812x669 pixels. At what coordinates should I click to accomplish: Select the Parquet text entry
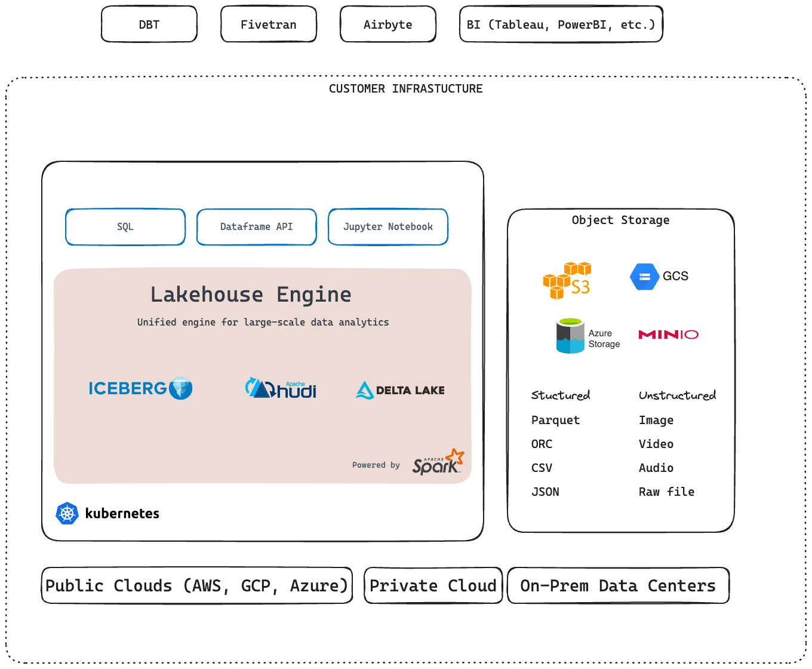pyautogui.click(x=555, y=421)
